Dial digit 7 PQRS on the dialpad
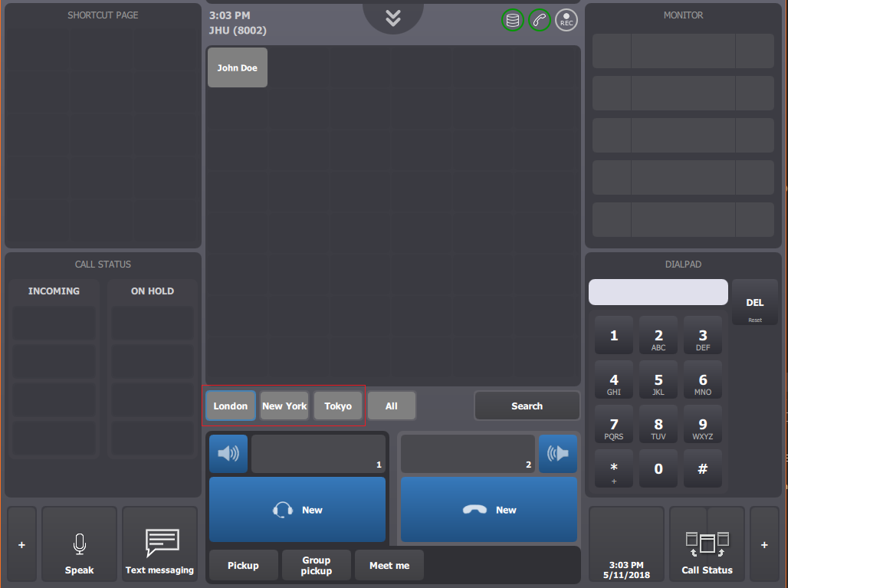 (x=614, y=424)
